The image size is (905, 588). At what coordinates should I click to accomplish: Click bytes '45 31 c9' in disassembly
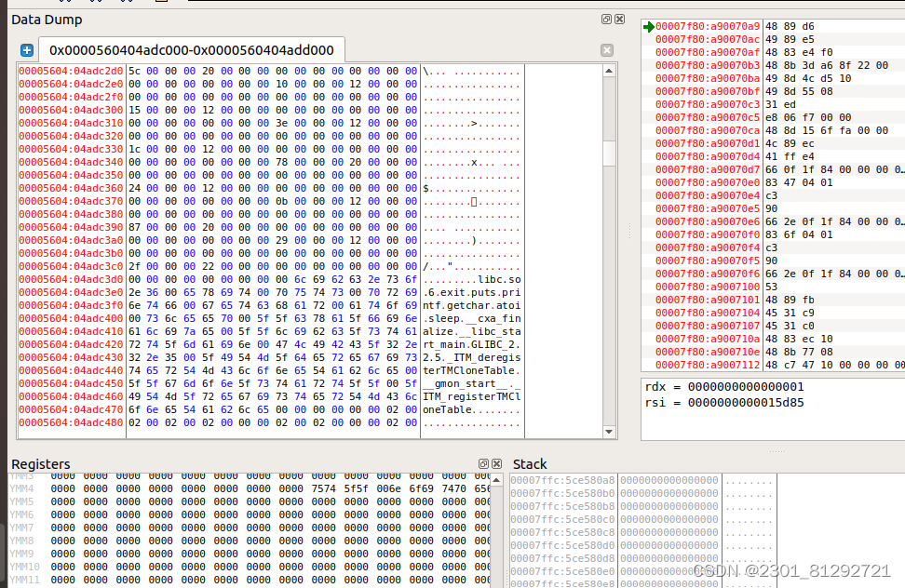tap(790, 313)
